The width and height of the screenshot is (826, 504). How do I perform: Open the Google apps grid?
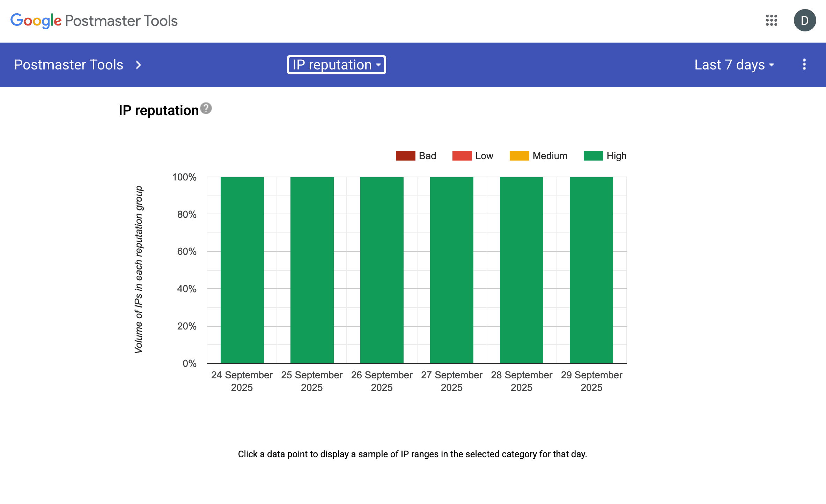771,20
